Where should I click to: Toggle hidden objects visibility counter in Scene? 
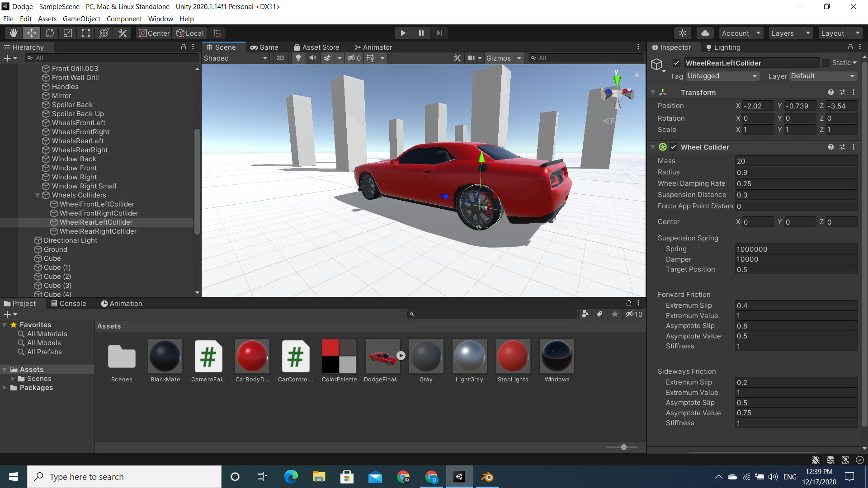tap(354, 58)
